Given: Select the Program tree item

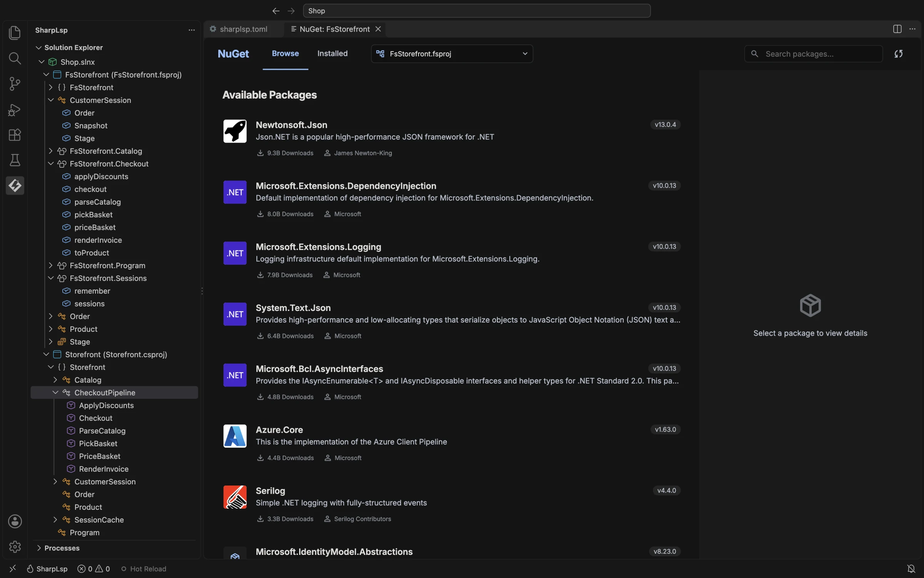Looking at the screenshot, I should click(84, 533).
